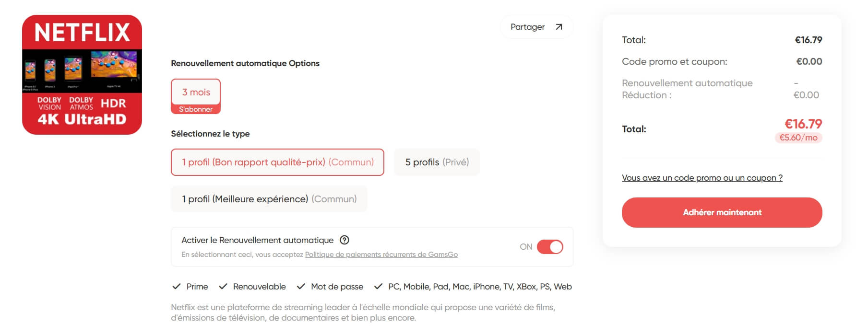Click the checkmark icon beside Renouvelable
This screenshot has width=868, height=335.
click(223, 287)
